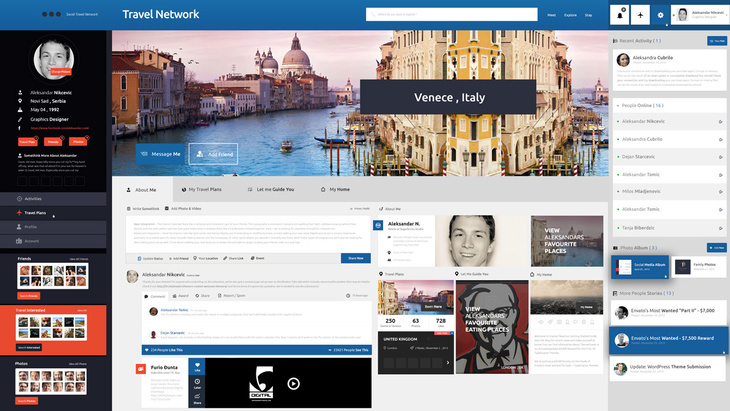
Task: Click the orange Photos badge button
Action: (x=78, y=141)
